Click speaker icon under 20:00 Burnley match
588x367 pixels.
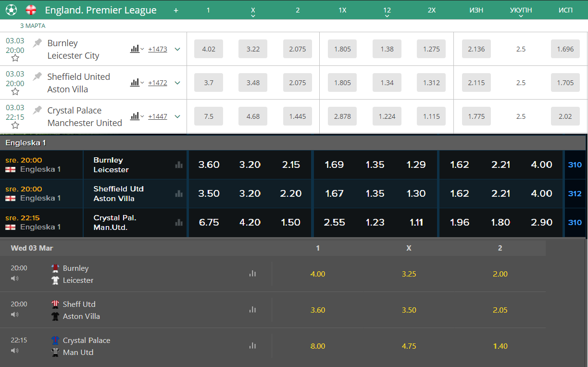pyautogui.click(x=14, y=278)
